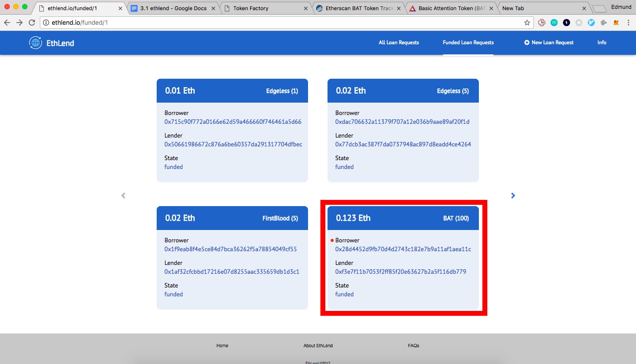636x364 pixels.
Task: Open the blue V checkmark extension
Action: [x=591, y=23]
